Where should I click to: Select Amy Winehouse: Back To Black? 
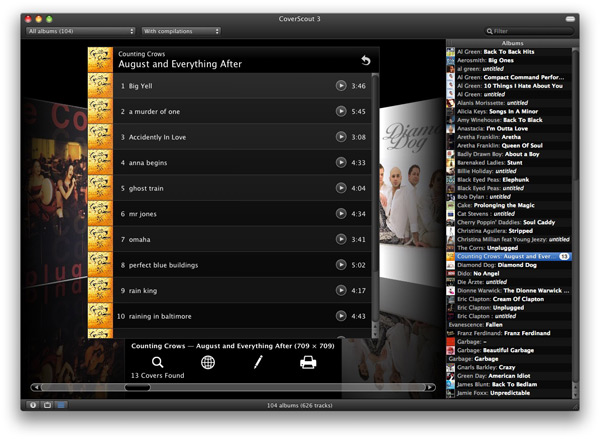point(509,120)
